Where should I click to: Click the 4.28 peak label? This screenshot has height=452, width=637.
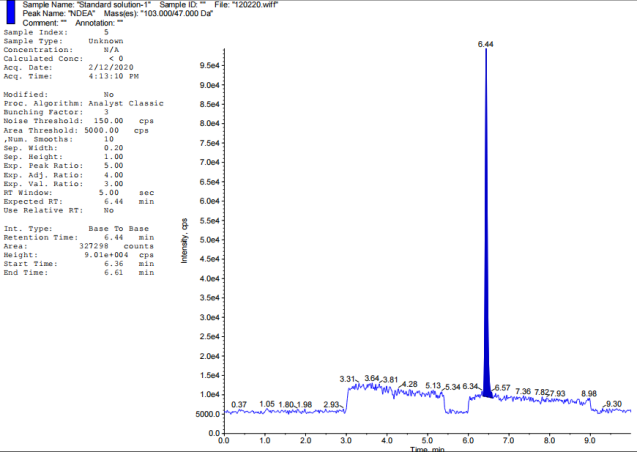(409, 384)
